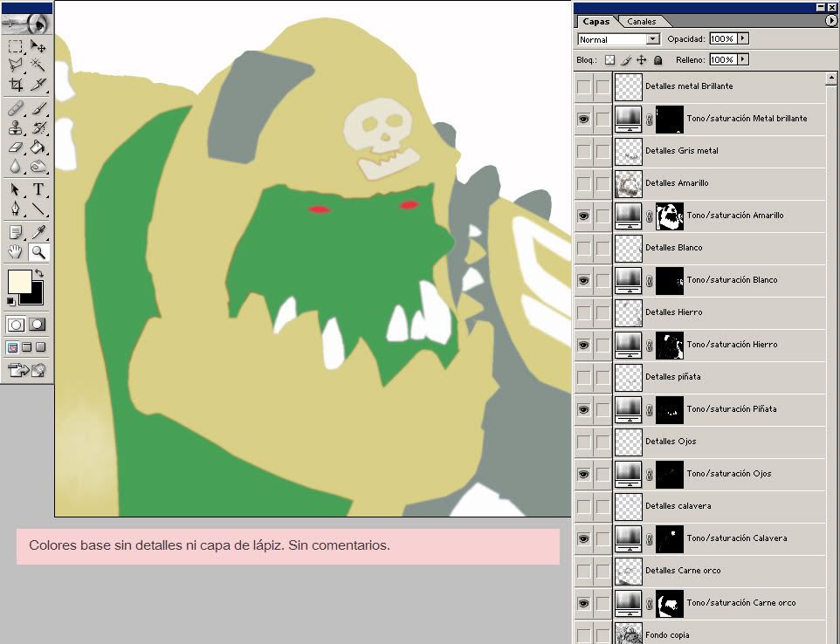Click the Opacidad value field
This screenshot has height=644, width=840.
click(x=723, y=38)
